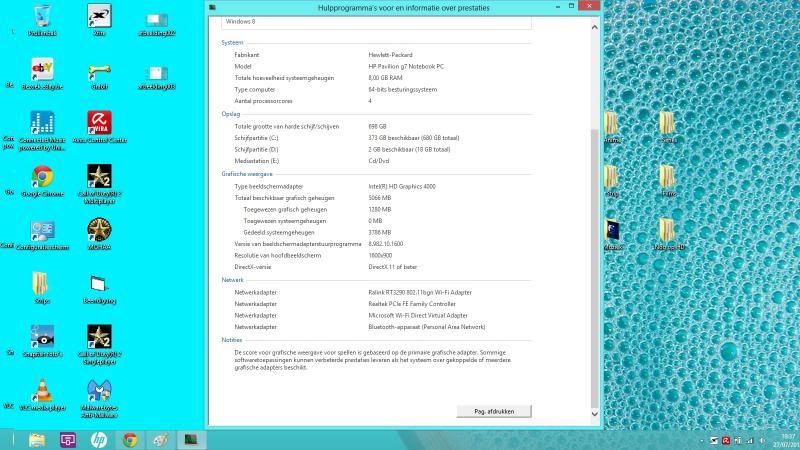The image size is (800, 450).
Task: Click the 'Bluetooth-apparaat (Personal Area Network)' value
Action: click(x=427, y=327)
